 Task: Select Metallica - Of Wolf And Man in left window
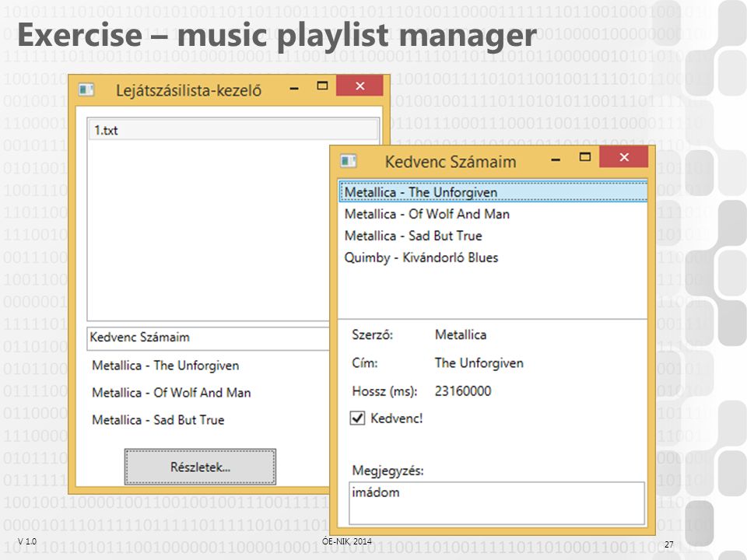pyautogui.click(x=171, y=392)
